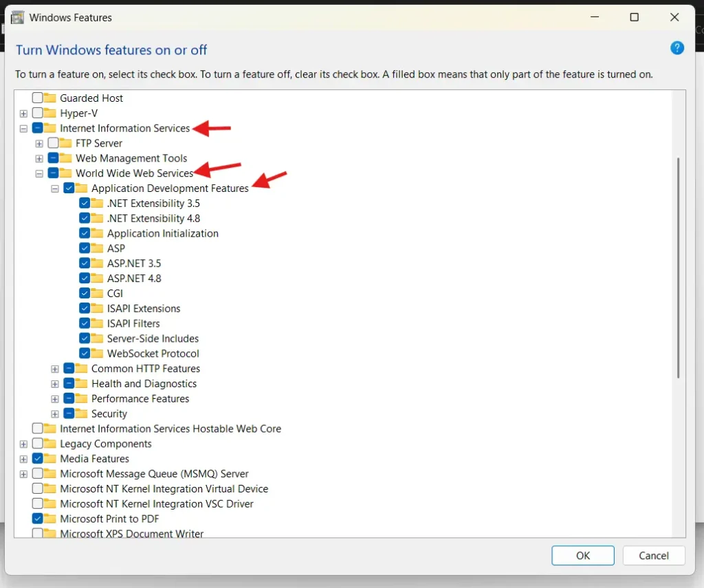Select the Server-Side Includes label

[153, 338]
